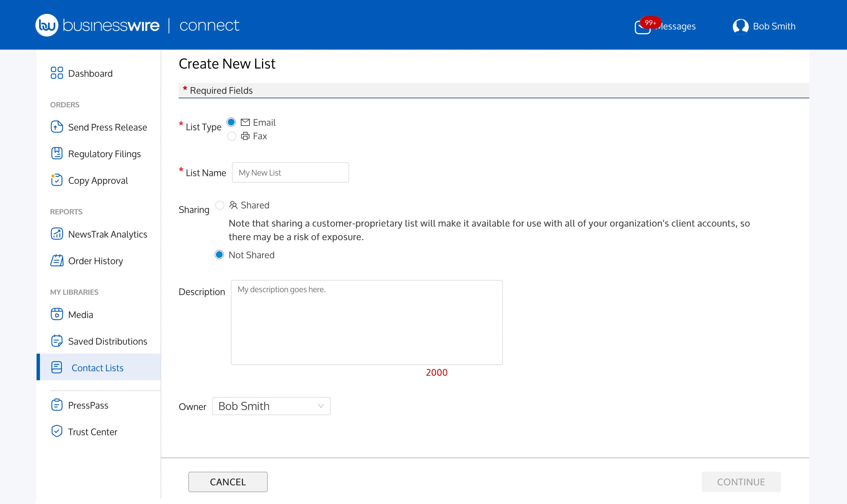Click the envelope icon beside Email

point(245,122)
